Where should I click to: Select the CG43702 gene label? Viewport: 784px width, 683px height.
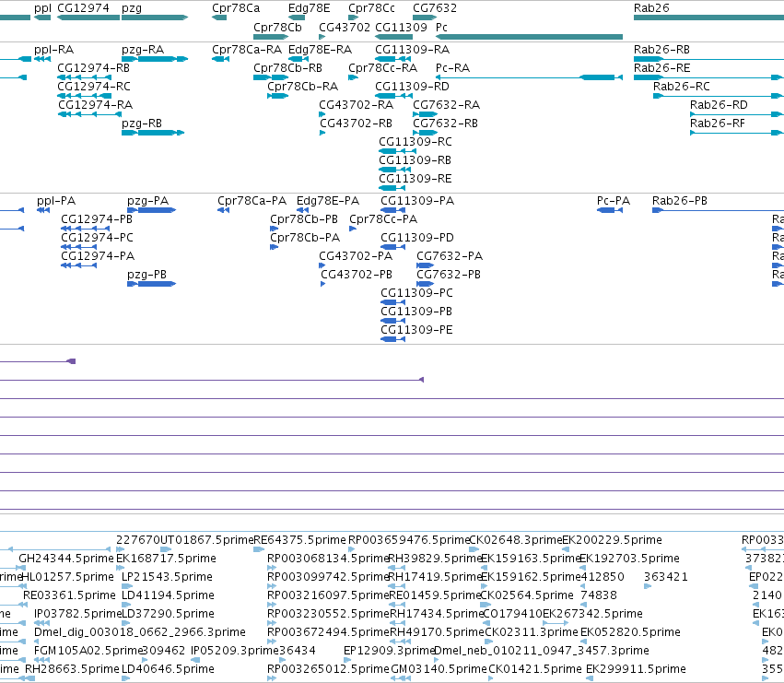pyautogui.click(x=345, y=27)
